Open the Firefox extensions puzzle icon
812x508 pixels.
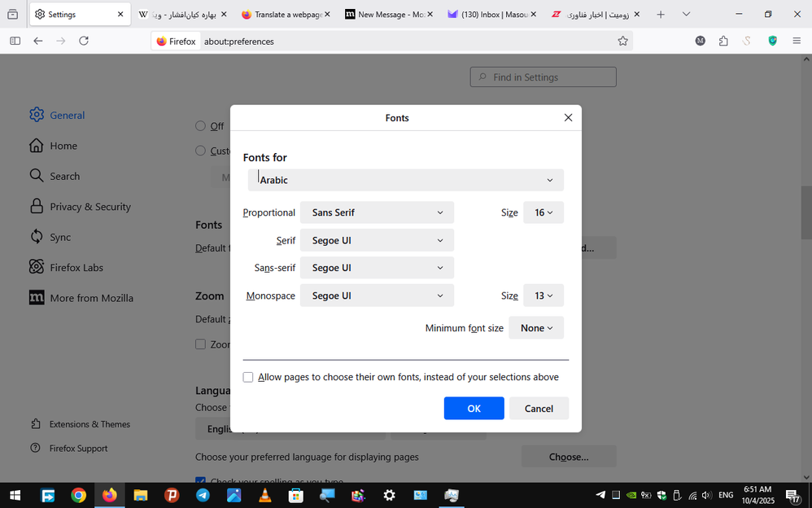pos(723,41)
